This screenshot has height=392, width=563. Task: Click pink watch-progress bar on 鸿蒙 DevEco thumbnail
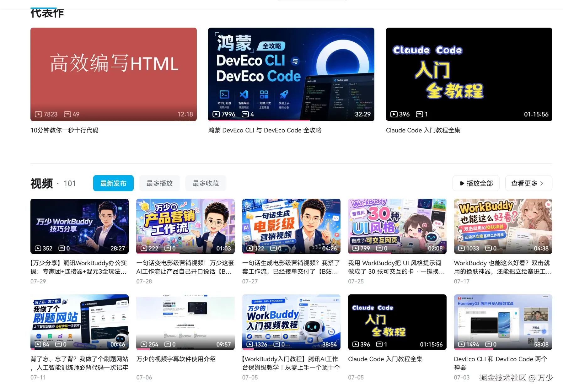click(259, 121)
